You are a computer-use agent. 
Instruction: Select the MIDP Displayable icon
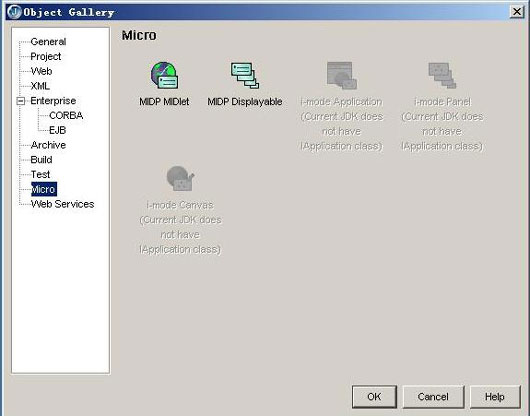click(245, 75)
